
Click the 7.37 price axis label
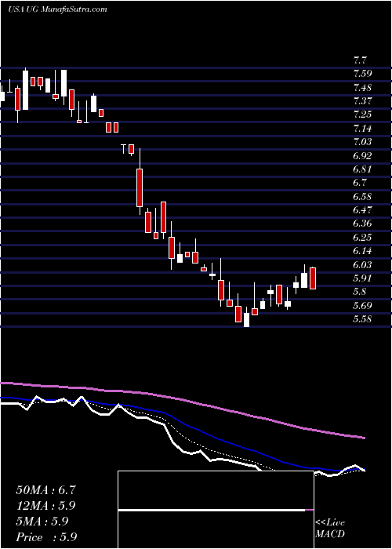coord(362,101)
